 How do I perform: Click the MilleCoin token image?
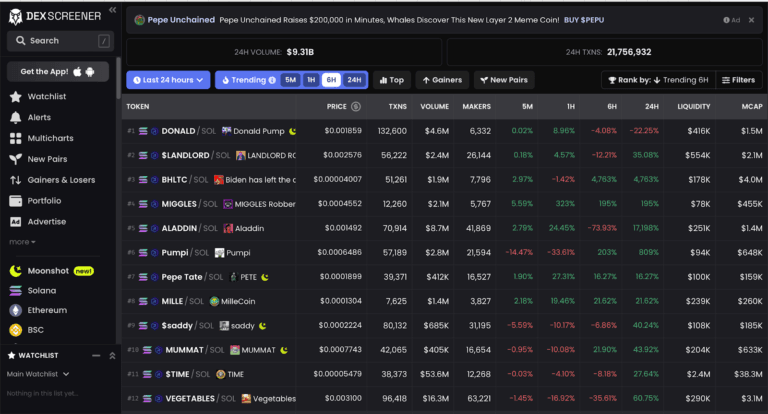214,301
